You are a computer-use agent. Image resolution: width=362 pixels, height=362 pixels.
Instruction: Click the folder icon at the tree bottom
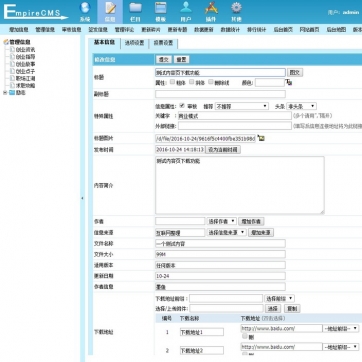[12, 93]
